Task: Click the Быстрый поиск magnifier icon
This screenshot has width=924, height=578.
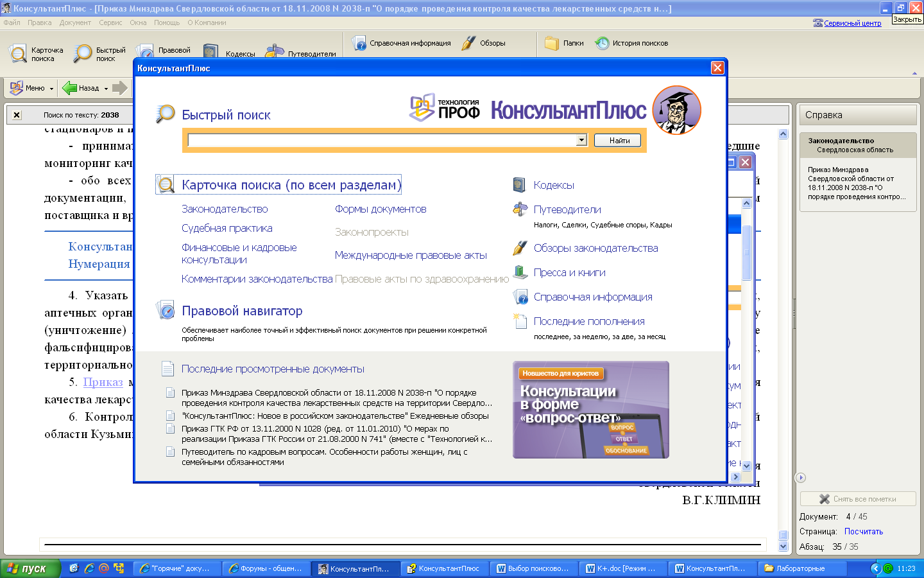Action: click(x=166, y=114)
